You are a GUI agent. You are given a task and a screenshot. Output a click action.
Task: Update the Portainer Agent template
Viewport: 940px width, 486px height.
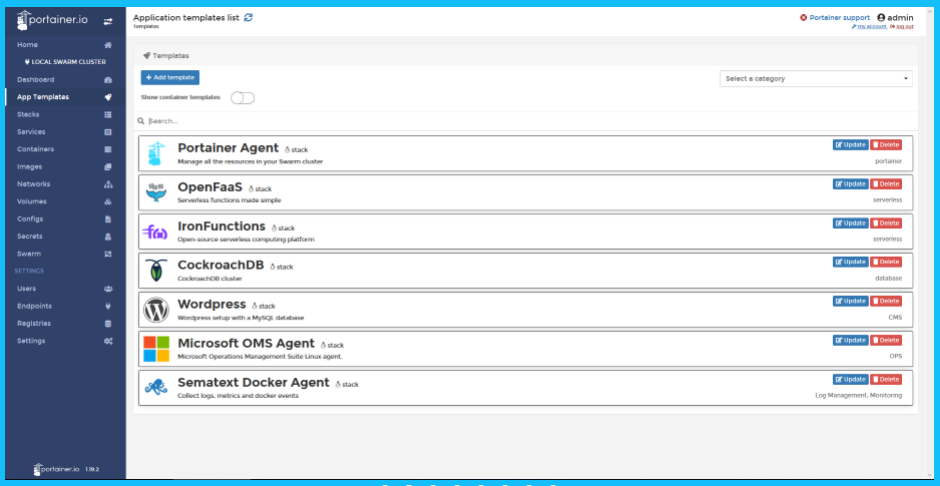[x=850, y=144]
